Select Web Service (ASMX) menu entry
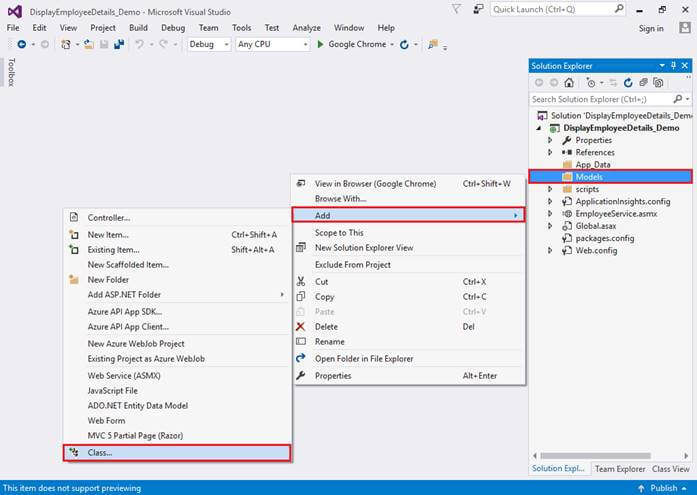 [x=177, y=375]
